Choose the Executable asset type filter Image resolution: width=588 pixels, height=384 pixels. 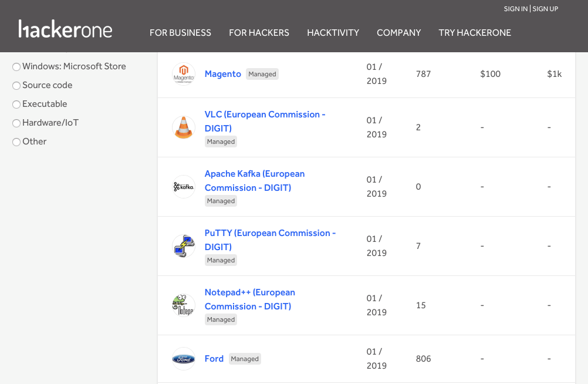click(16, 105)
